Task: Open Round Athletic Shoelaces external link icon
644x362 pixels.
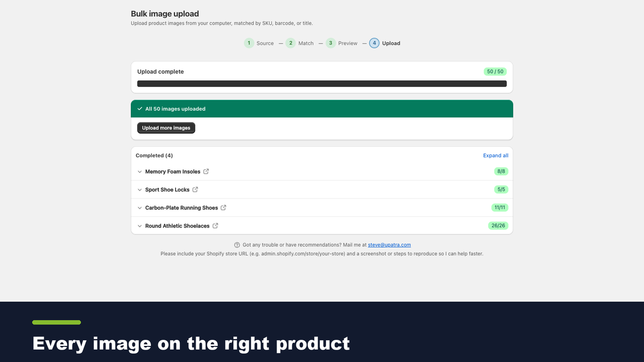Action: pos(215,226)
